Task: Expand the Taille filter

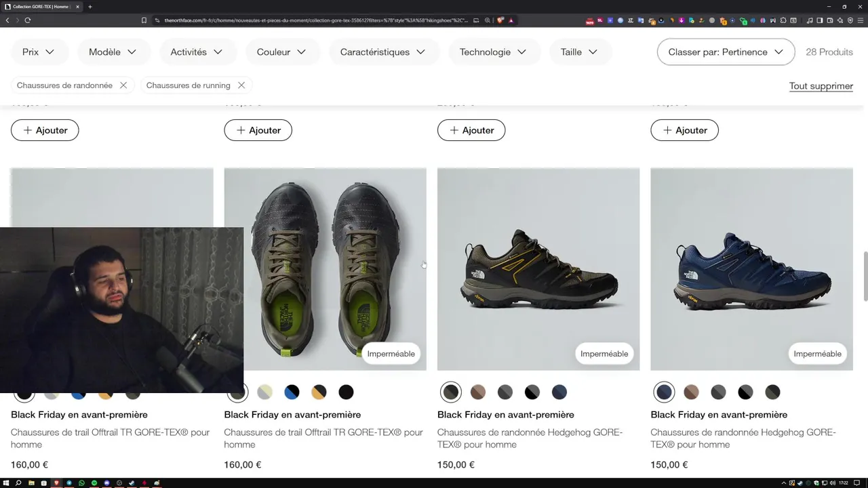Action: coord(578,52)
